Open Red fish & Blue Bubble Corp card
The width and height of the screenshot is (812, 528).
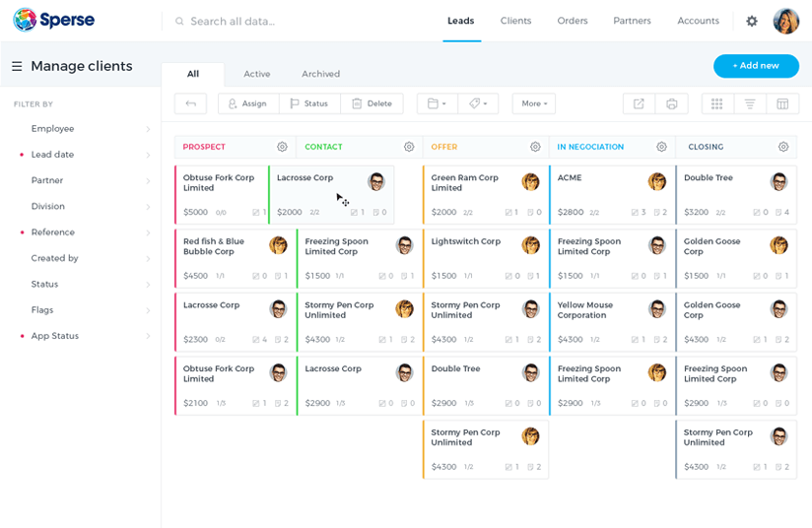click(x=236, y=258)
